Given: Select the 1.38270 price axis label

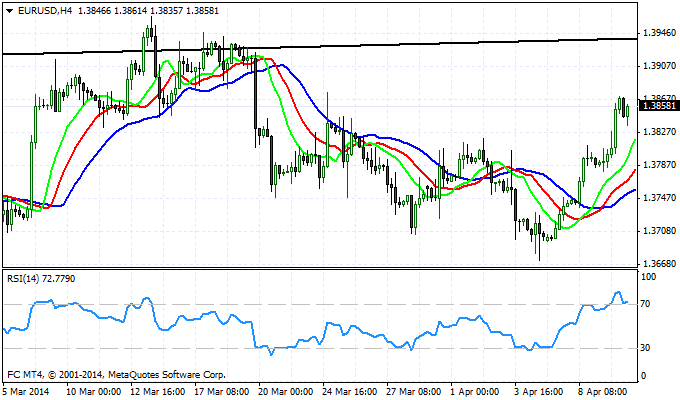Looking at the screenshot, I should point(659,132).
